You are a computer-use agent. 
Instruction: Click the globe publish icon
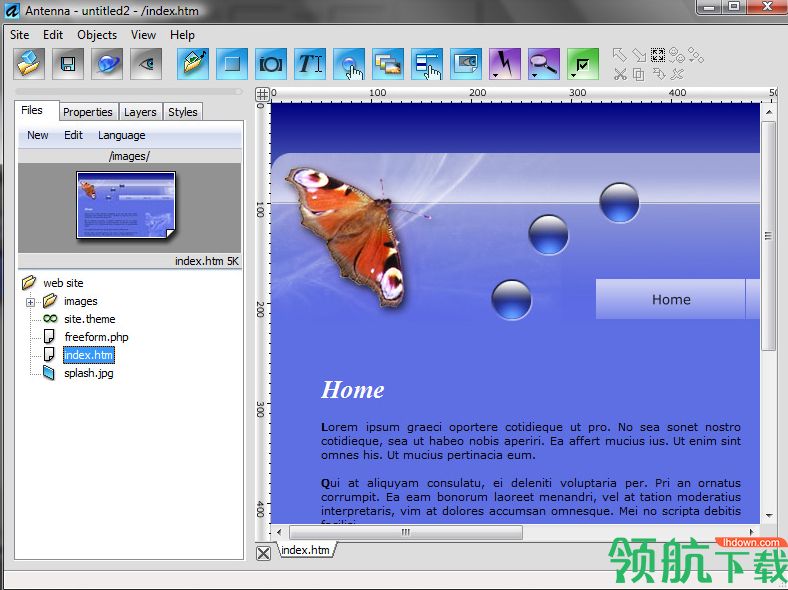(107, 64)
